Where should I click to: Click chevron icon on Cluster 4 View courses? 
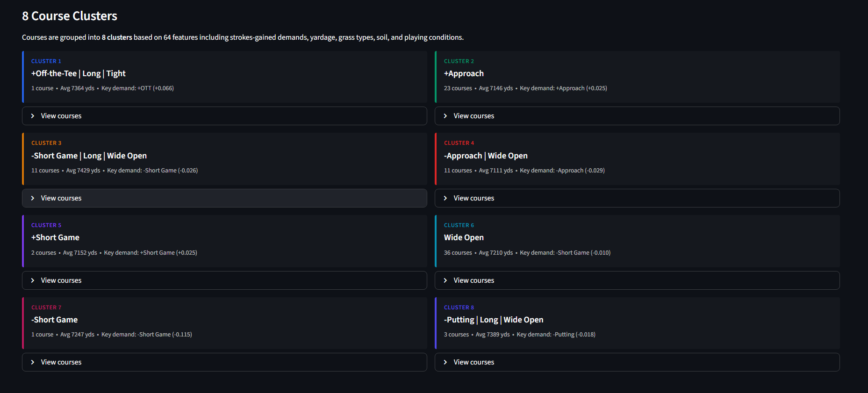445,198
